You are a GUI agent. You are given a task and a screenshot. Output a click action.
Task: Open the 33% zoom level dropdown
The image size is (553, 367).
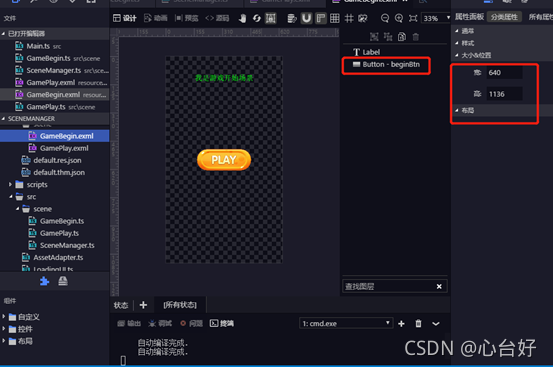tap(436, 18)
